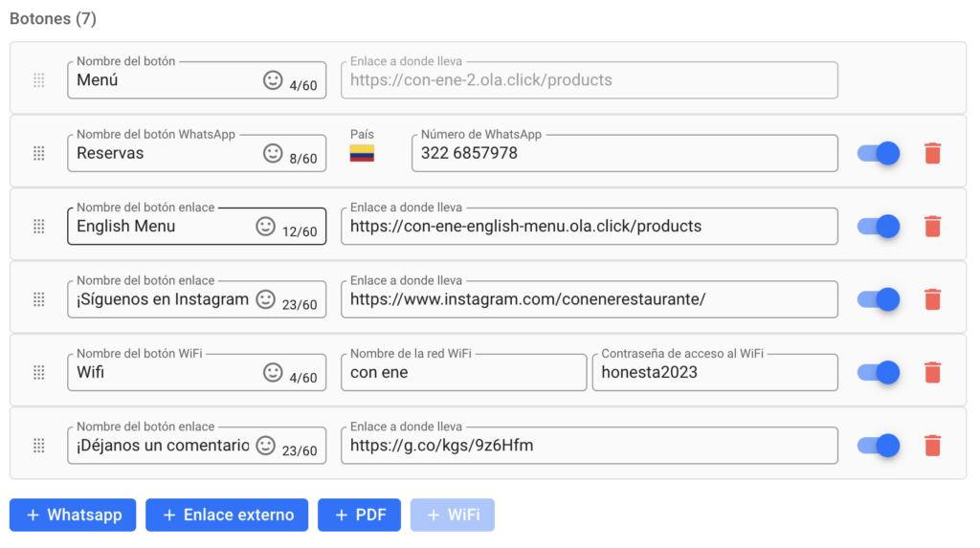Delete the English Menu link button
The height and width of the screenshot is (548, 980).
[x=932, y=227]
